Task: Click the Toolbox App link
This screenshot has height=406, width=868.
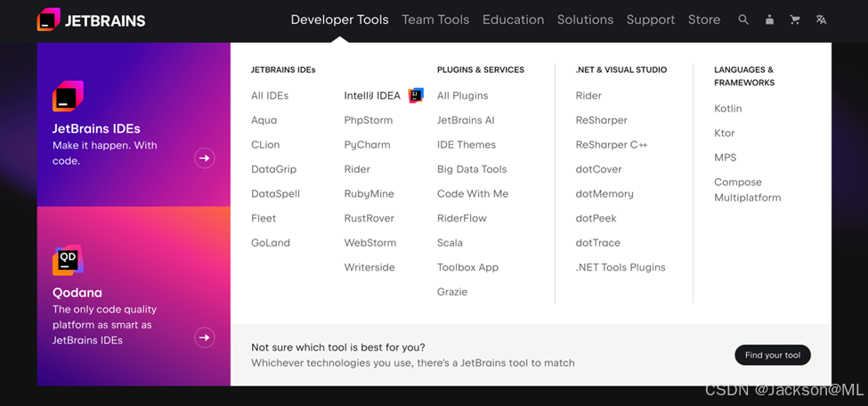Action: click(x=467, y=267)
